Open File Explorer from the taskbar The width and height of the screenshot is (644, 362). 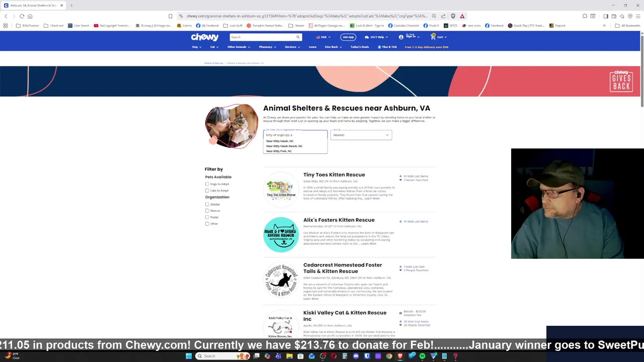coord(289,356)
